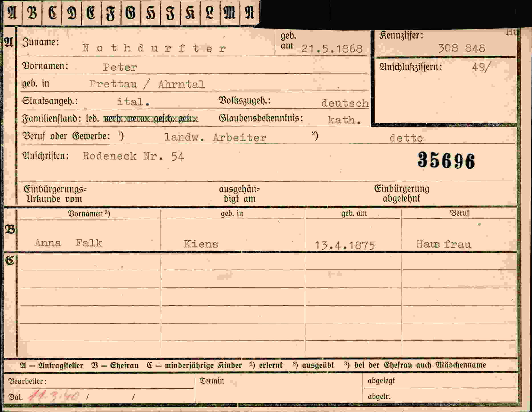This screenshot has width=532, height=412.
Task: Click the Beruf column header
Action: pos(459,213)
